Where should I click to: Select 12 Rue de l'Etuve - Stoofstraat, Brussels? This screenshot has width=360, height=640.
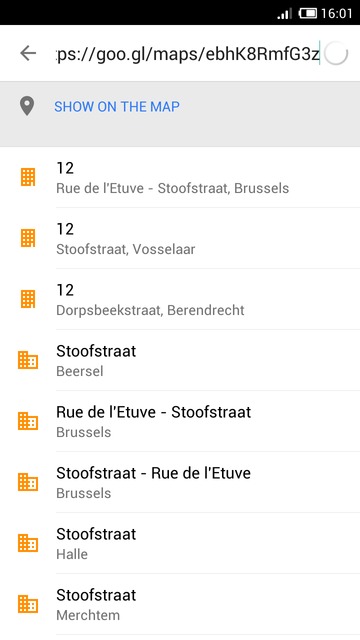tap(180, 177)
